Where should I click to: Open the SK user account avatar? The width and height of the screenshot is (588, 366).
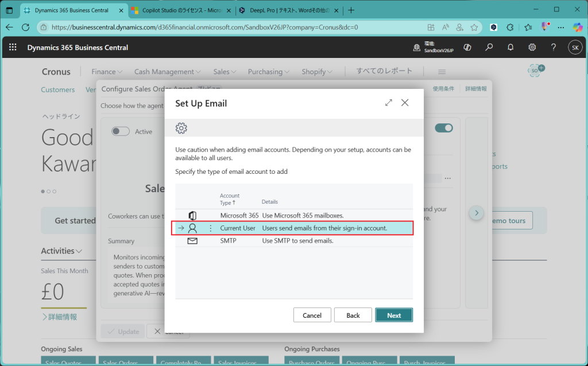[575, 48]
